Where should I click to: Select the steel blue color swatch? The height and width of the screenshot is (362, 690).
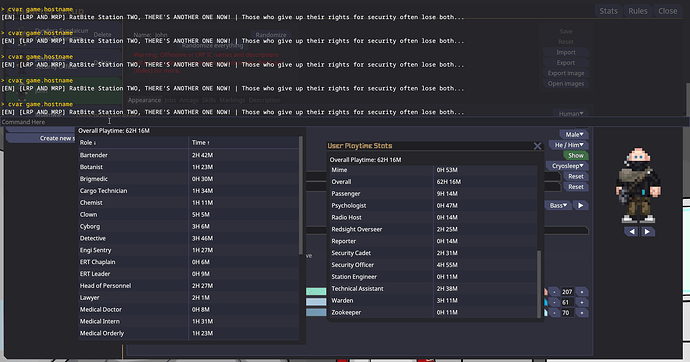(x=316, y=313)
